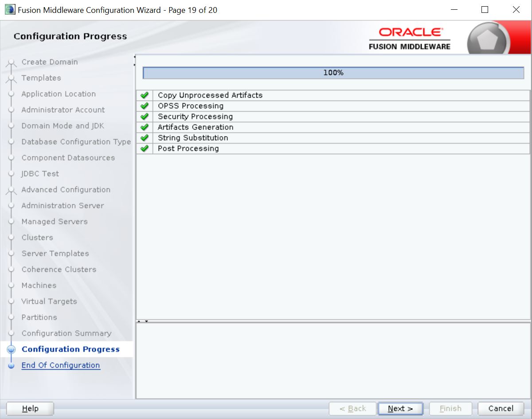
Task: Select the JDBC Test step
Action: coord(40,174)
